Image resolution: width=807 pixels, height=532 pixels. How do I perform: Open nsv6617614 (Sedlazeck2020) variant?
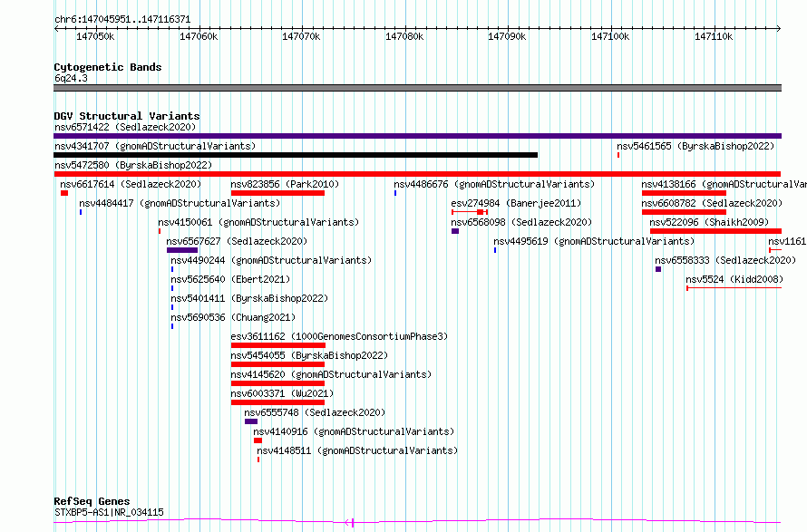coord(131,184)
